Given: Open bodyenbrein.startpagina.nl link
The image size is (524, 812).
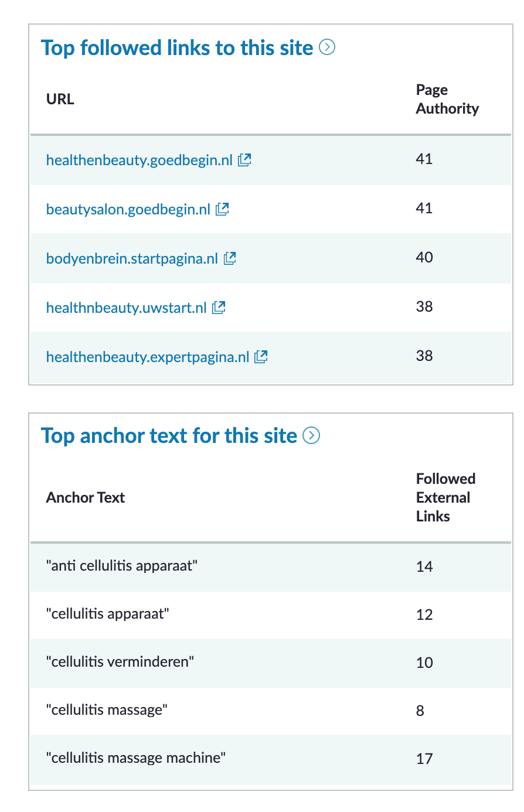Looking at the screenshot, I should [x=132, y=258].
